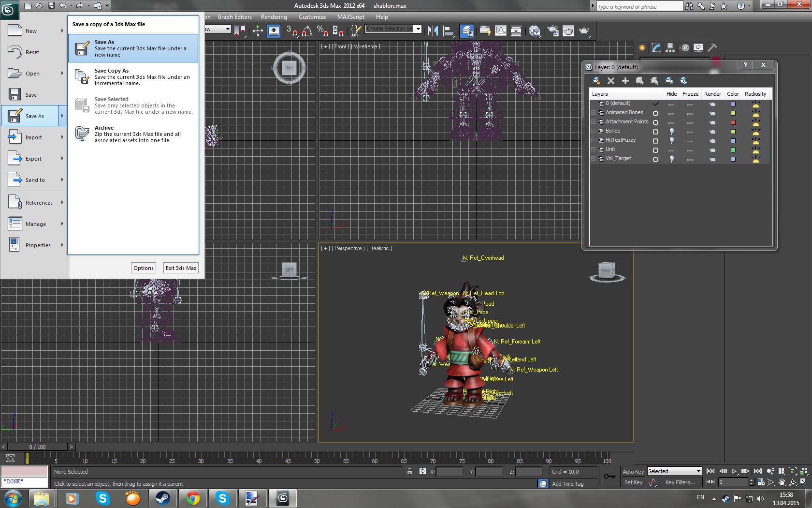812x508 pixels.
Task: Click Edit Named Selection Sets icon
Action: coord(356,31)
